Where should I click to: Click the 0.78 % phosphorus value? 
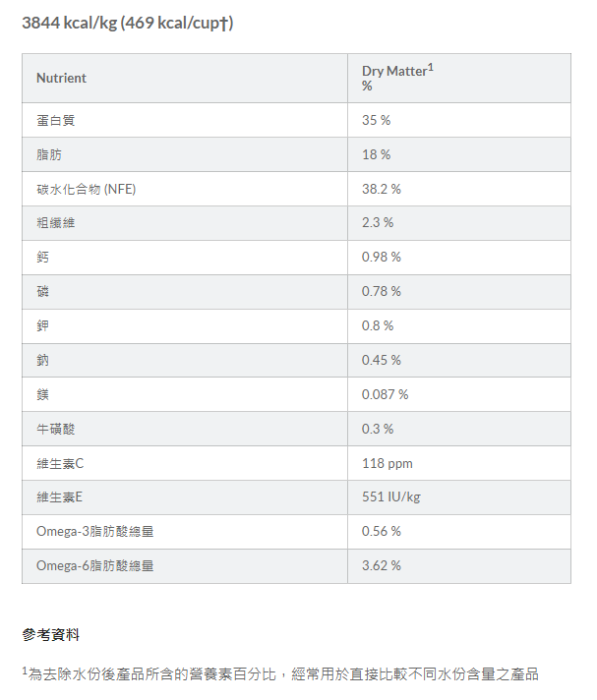(x=382, y=291)
